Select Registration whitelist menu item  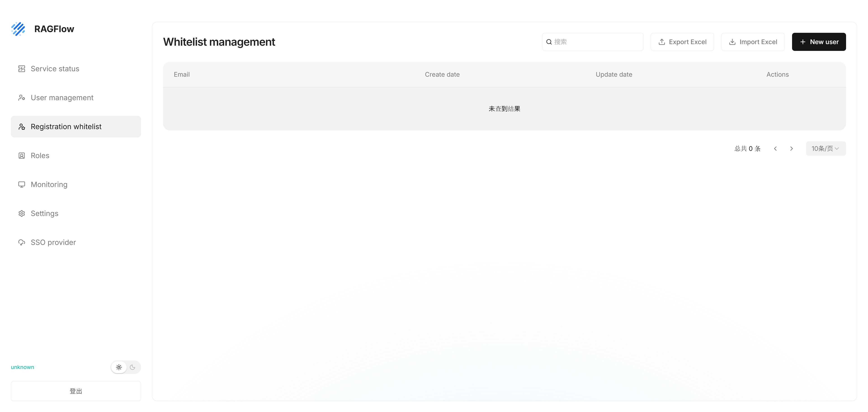(x=76, y=127)
